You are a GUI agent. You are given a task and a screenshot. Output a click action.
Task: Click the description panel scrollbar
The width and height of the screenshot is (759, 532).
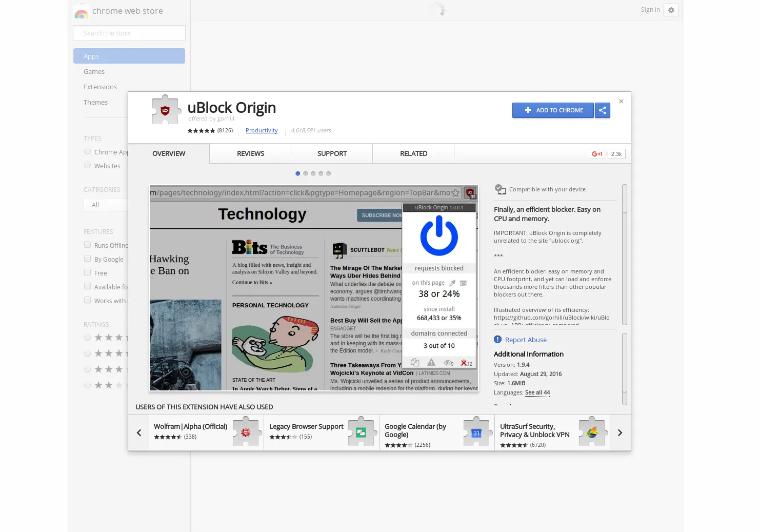pyautogui.click(x=625, y=254)
